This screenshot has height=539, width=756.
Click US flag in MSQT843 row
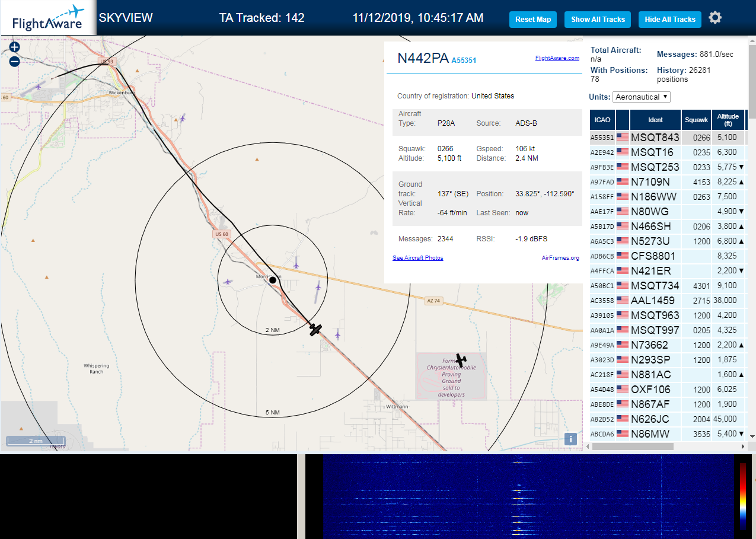tap(623, 138)
